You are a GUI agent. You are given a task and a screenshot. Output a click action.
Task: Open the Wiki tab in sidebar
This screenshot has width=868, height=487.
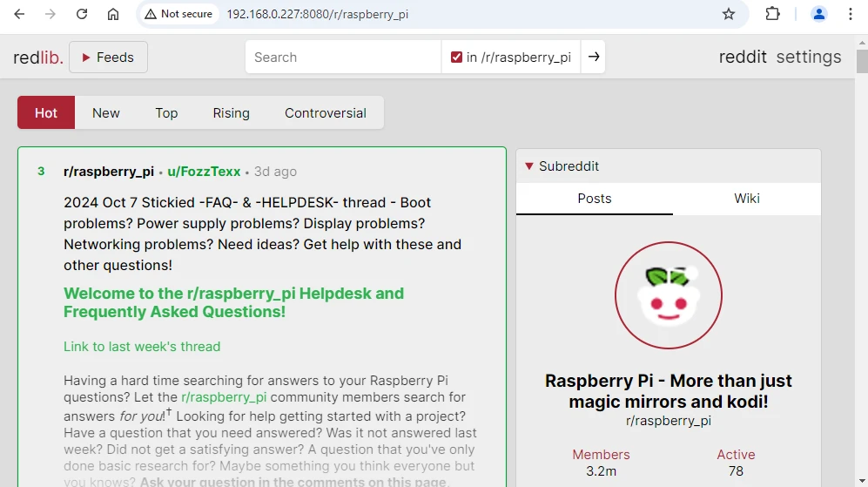click(746, 199)
